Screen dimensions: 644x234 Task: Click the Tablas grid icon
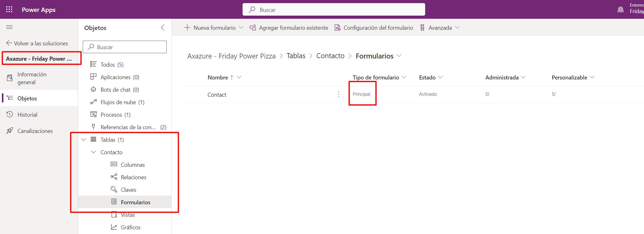(93, 139)
